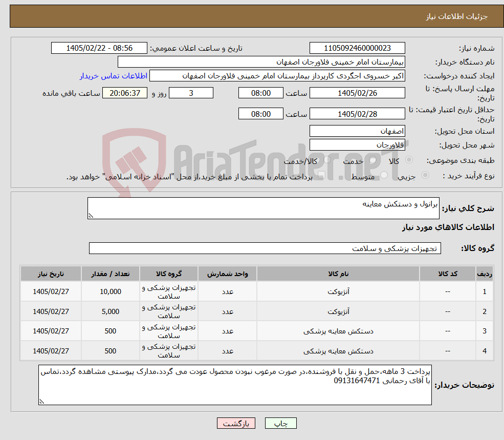Select the کالا radio button

click(409, 160)
